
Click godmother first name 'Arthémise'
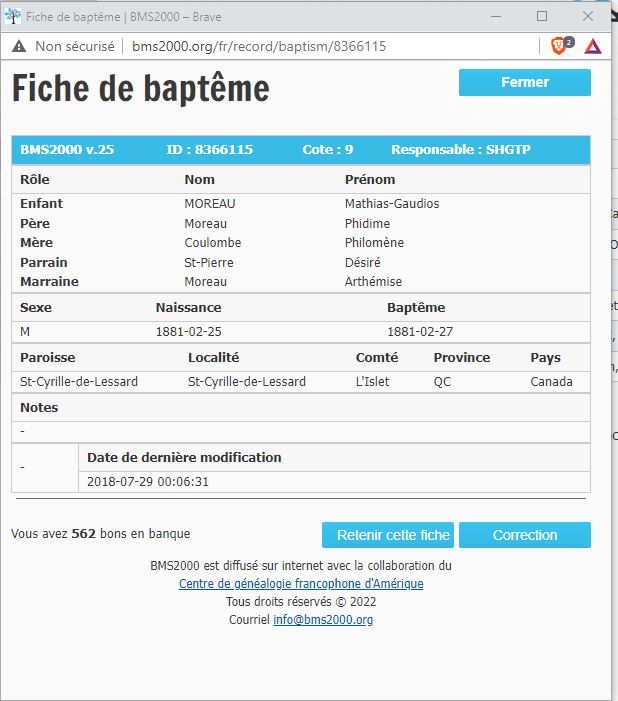pyautogui.click(x=373, y=282)
